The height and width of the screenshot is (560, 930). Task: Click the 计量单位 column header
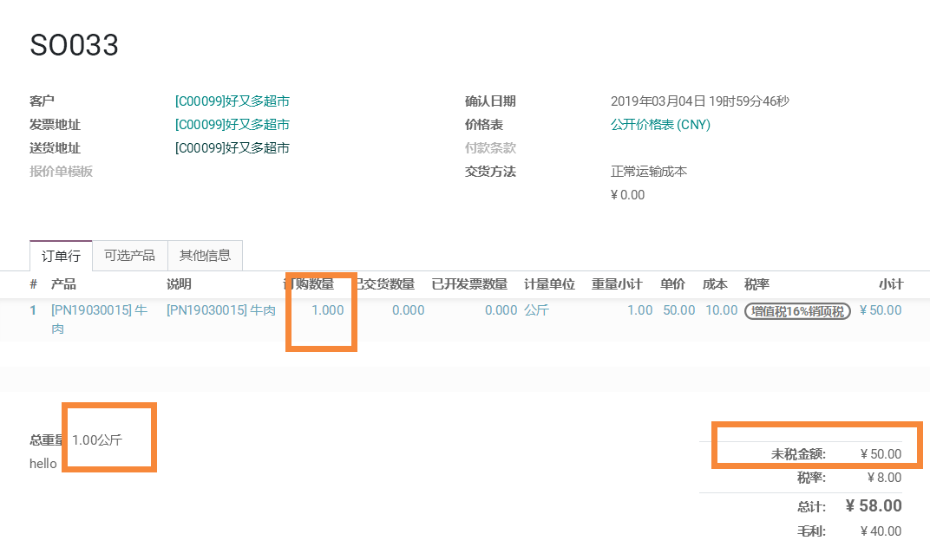[549, 284]
